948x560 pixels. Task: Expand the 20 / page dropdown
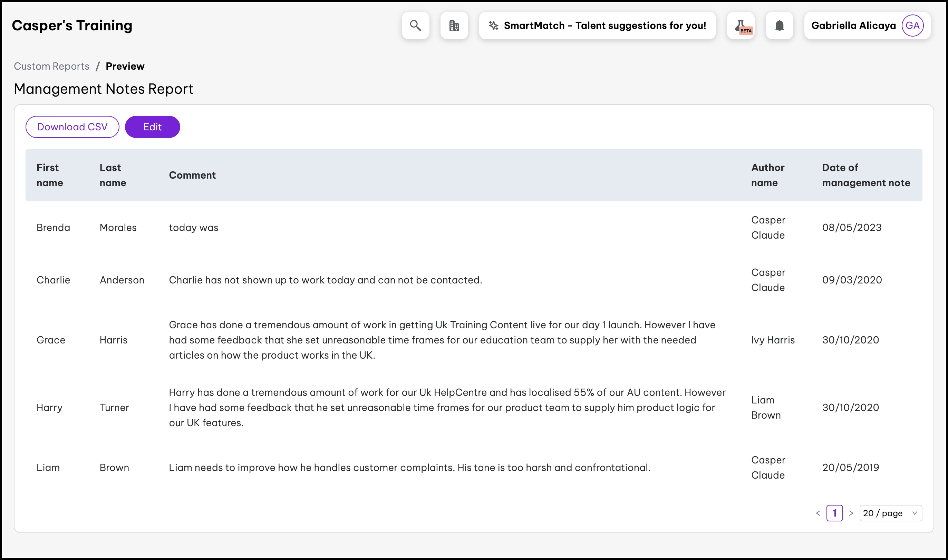pyautogui.click(x=890, y=513)
